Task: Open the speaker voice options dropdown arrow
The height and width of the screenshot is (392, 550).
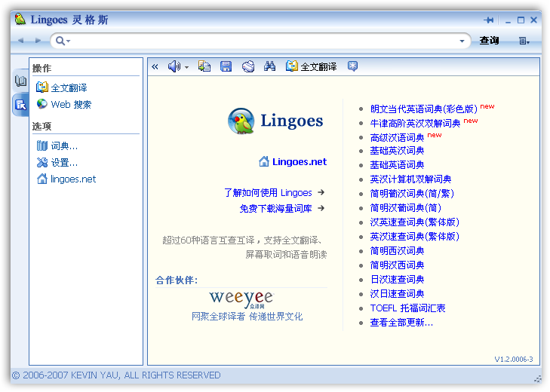Action: tap(186, 67)
